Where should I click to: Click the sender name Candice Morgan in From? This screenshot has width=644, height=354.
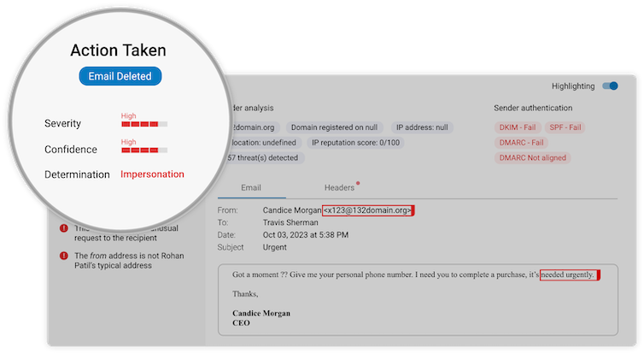(292, 210)
